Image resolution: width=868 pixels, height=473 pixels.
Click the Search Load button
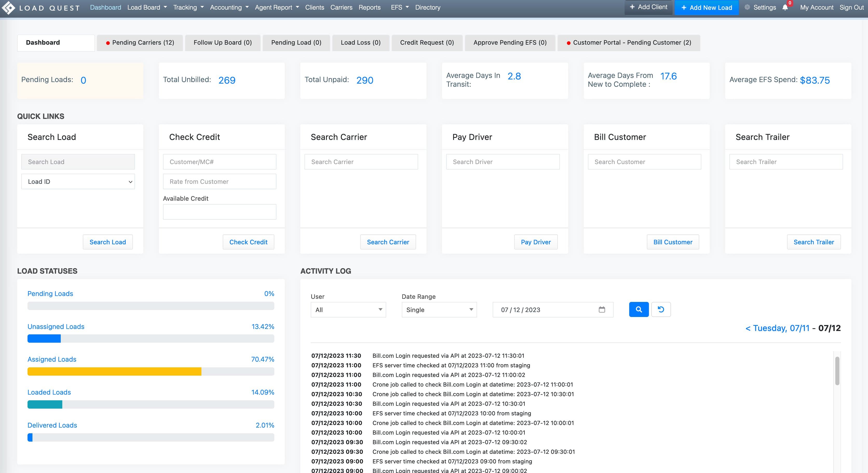108,242
